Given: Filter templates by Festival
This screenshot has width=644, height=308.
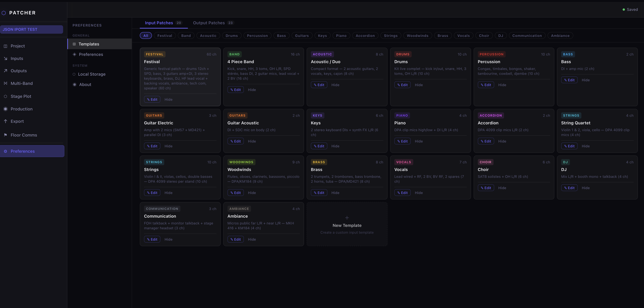Looking at the screenshot, I should tap(165, 35).
